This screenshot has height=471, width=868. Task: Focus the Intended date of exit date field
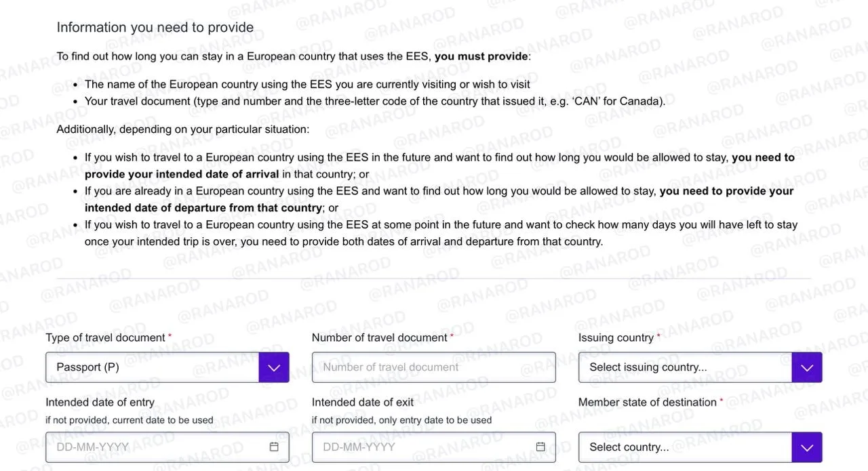tap(433, 447)
